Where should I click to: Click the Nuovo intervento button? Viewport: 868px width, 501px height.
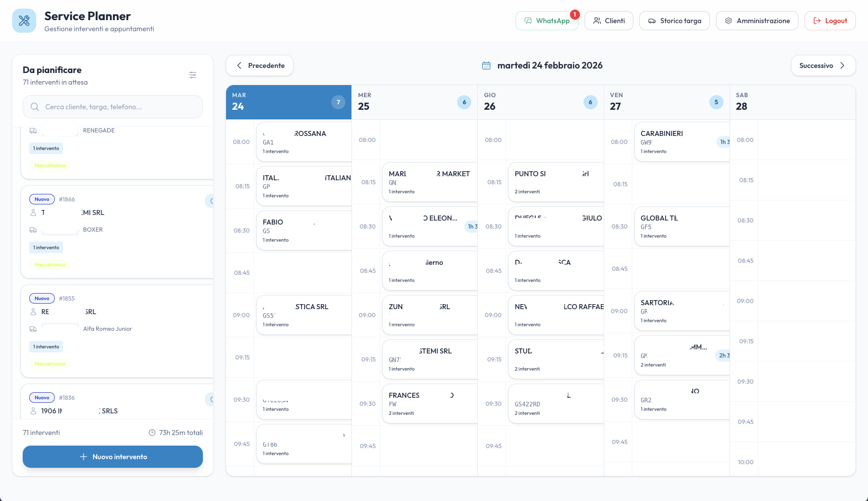(112, 457)
